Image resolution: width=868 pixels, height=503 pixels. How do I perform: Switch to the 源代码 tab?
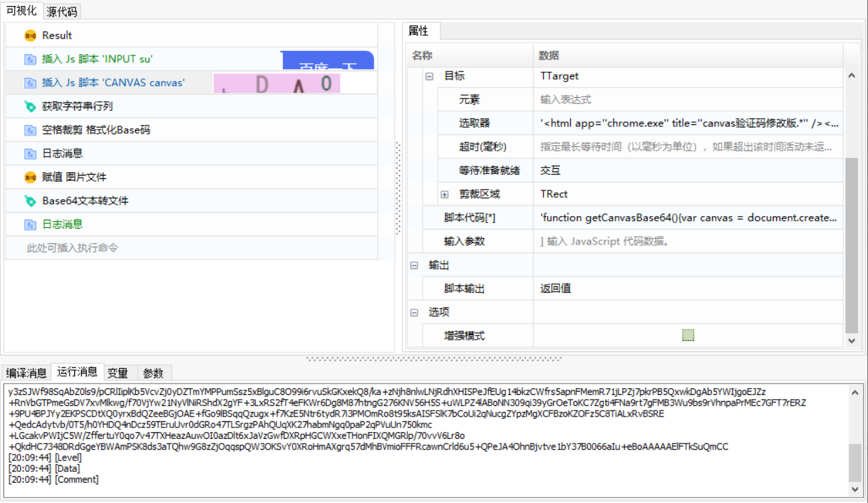pos(62,11)
